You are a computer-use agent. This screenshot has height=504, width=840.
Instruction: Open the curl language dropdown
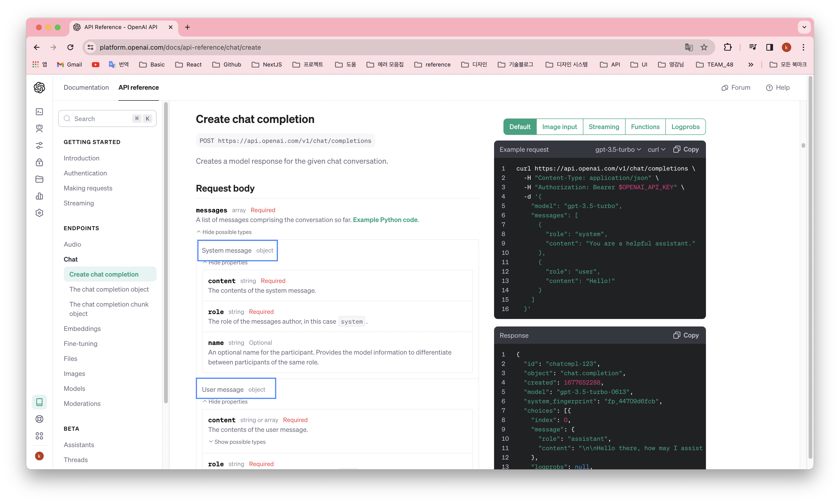[656, 149]
